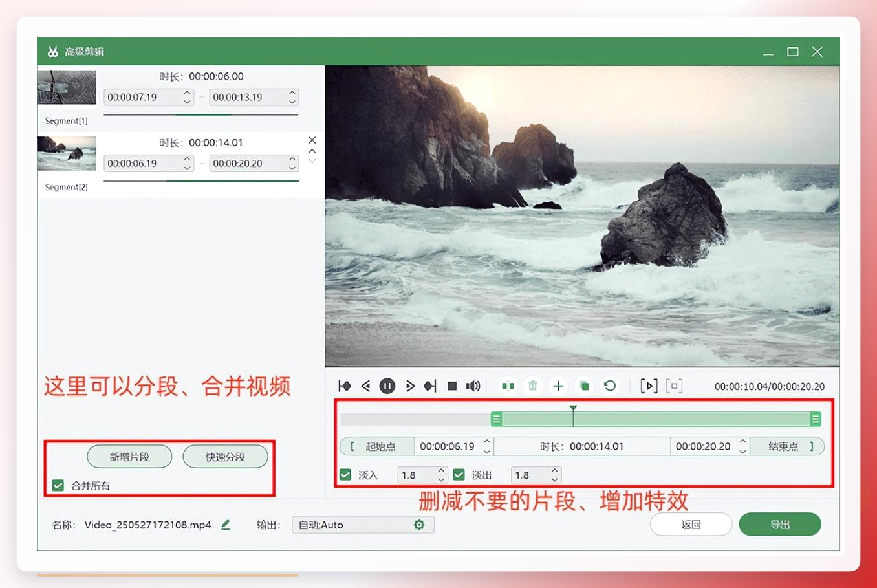The image size is (877, 588).
Task: Play the selected segment bracket icon
Action: point(649,386)
